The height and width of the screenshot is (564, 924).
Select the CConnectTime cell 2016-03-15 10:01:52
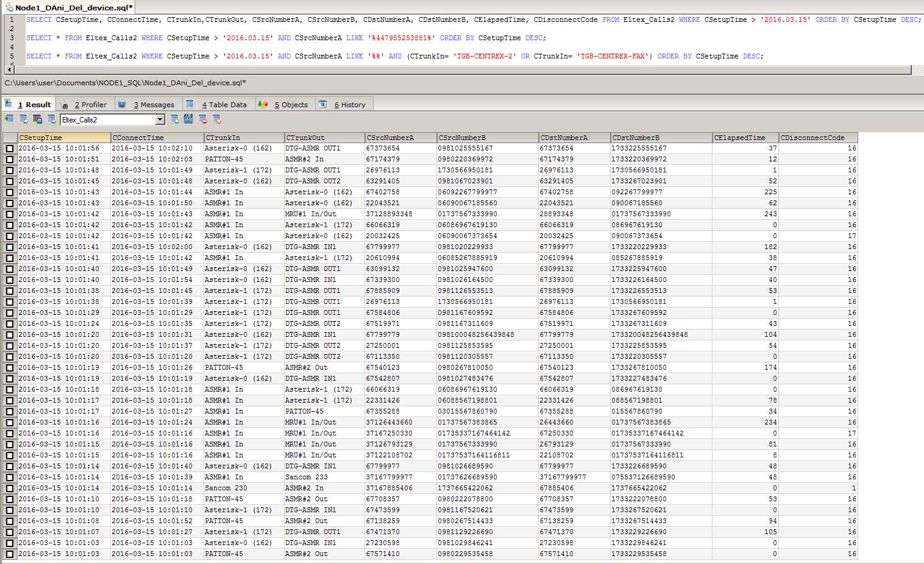pos(157,521)
